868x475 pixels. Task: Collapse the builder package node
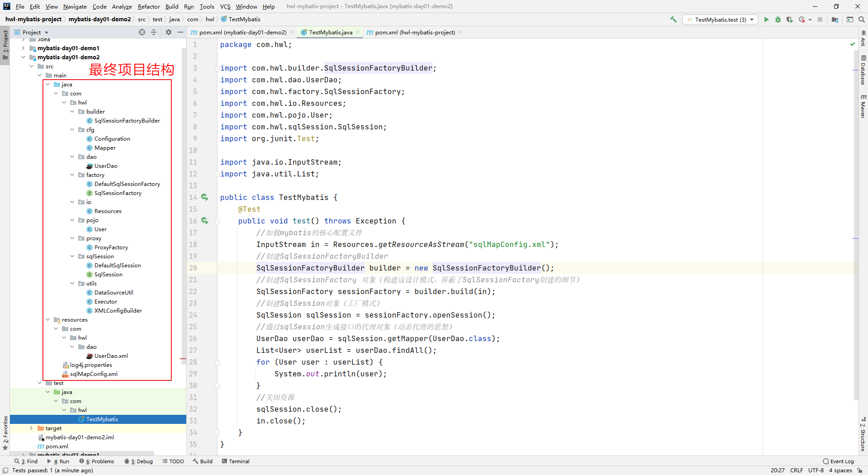[72, 111]
